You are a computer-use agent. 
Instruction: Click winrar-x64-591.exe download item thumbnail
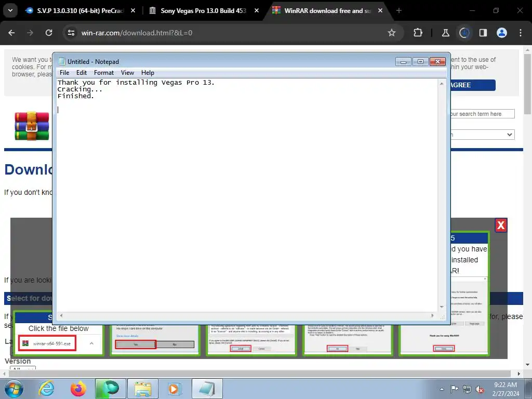click(47, 343)
